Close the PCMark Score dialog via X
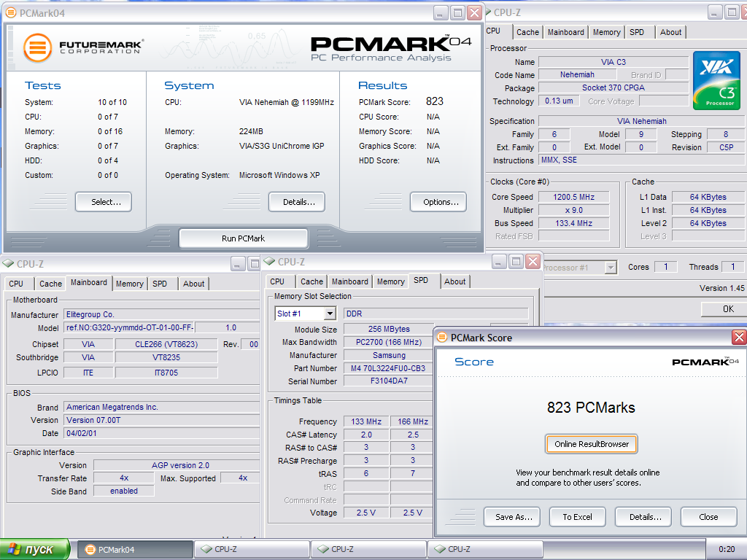The image size is (747, 560). click(x=739, y=338)
